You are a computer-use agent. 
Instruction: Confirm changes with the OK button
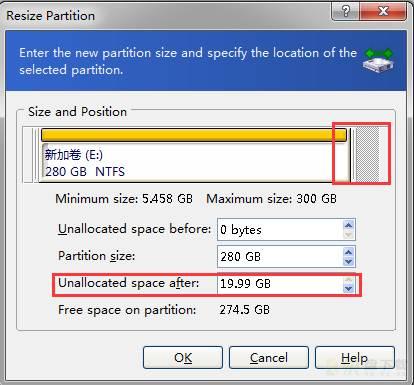point(183,358)
